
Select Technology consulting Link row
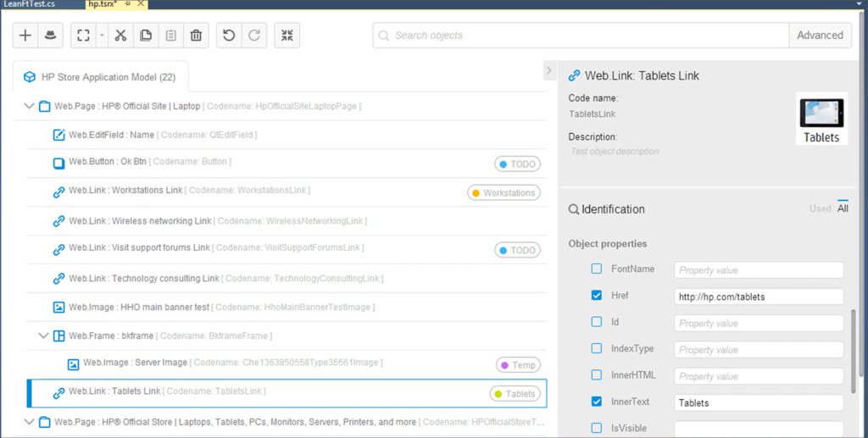coord(287,278)
